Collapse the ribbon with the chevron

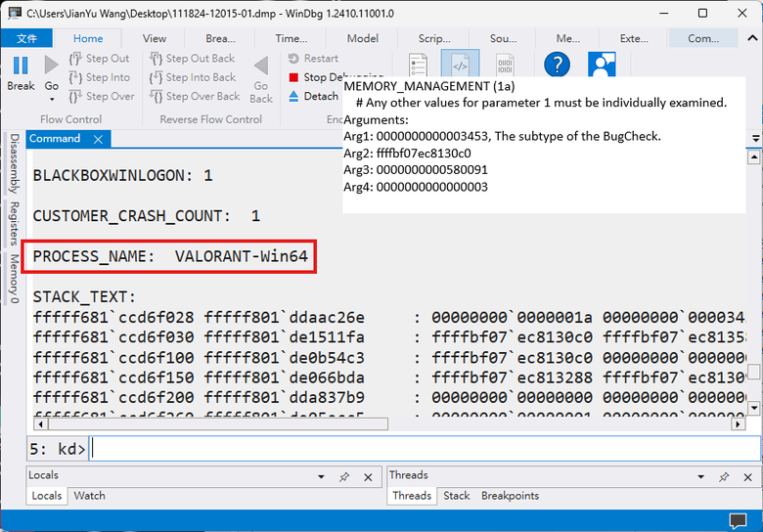coord(752,38)
